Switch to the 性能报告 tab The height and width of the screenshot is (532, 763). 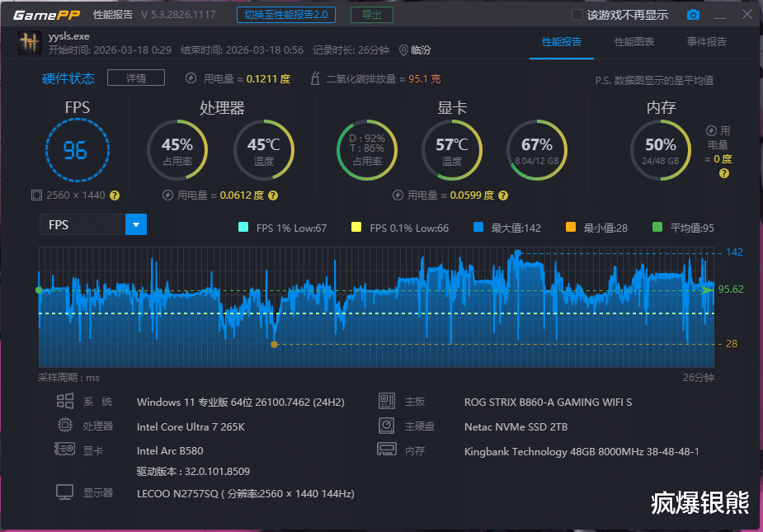coord(562,42)
